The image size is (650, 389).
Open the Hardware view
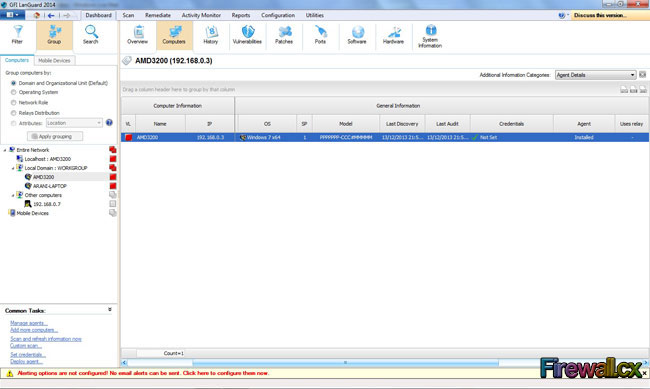(393, 35)
